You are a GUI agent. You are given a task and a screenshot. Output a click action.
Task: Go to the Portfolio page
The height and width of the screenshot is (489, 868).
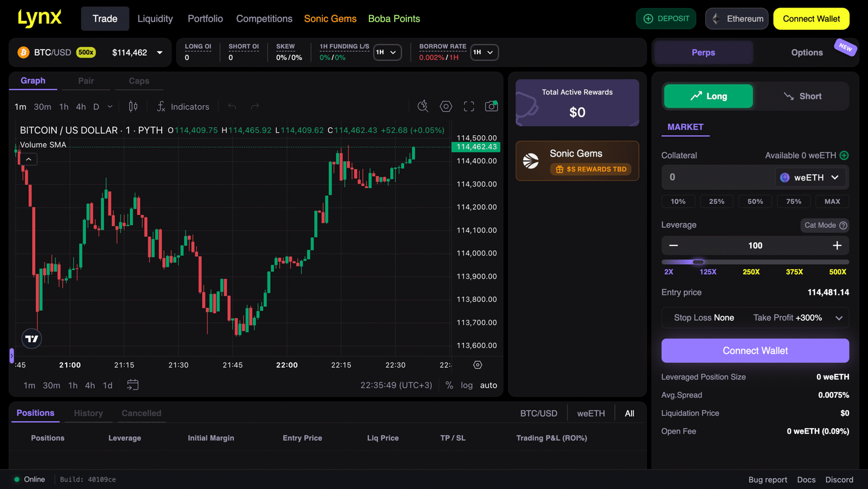(205, 18)
